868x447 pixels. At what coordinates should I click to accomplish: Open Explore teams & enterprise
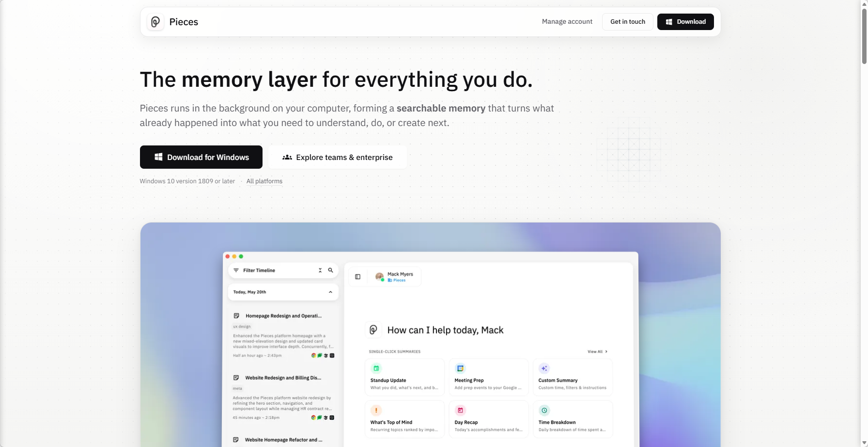point(338,157)
